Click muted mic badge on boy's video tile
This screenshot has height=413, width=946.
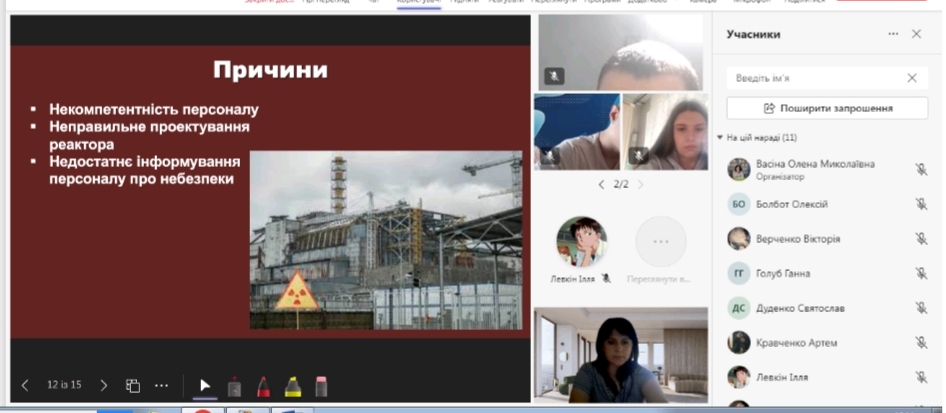[x=550, y=156]
